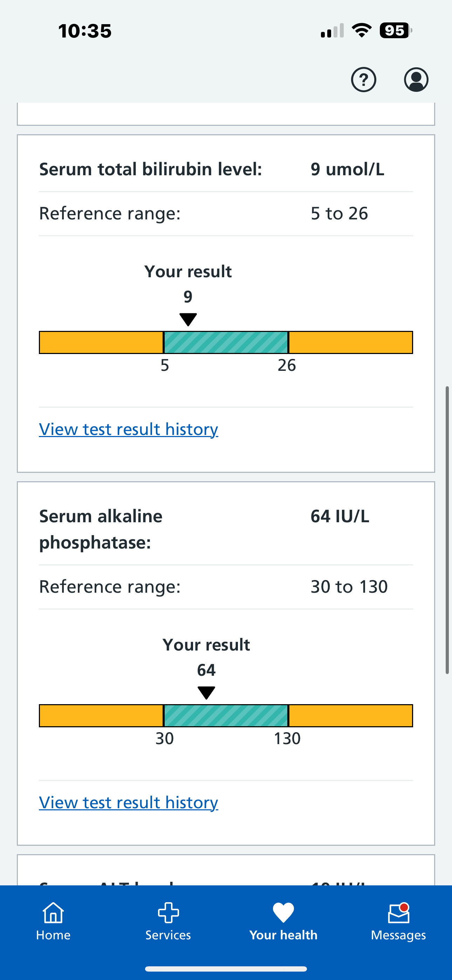The width and height of the screenshot is (452, 980).
Task: Open the Messages envelope icon
Action: coord(398,913)
